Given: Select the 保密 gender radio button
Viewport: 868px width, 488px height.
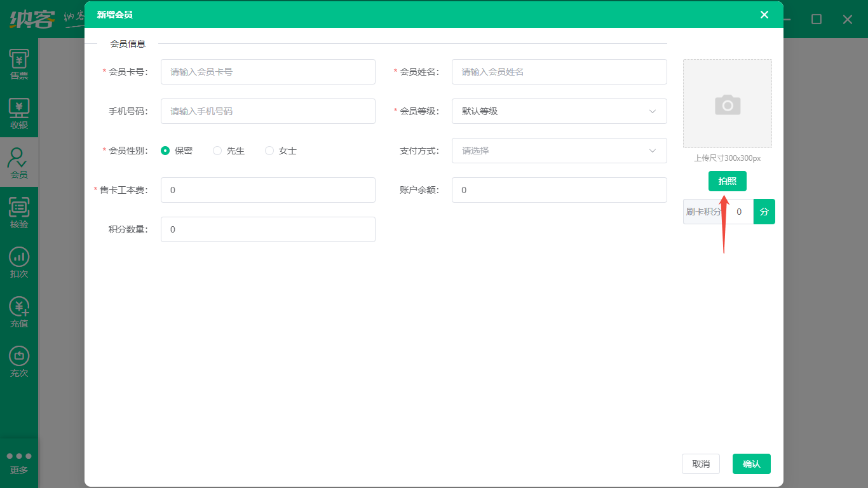Looking at the screenshot, I should 164,151.
